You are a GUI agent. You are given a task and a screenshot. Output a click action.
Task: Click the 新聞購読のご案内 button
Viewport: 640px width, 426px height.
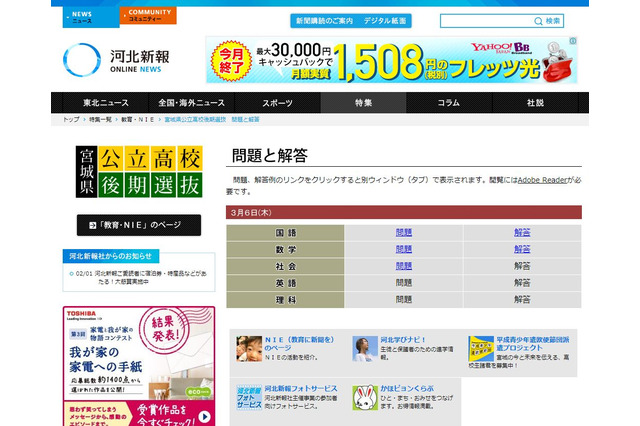coord(324,21)
